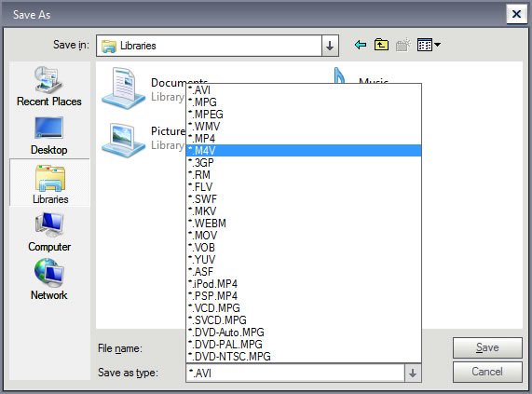Choose *.iPod.MP4 format
532x394 pixels.
[x=304, y=284]
